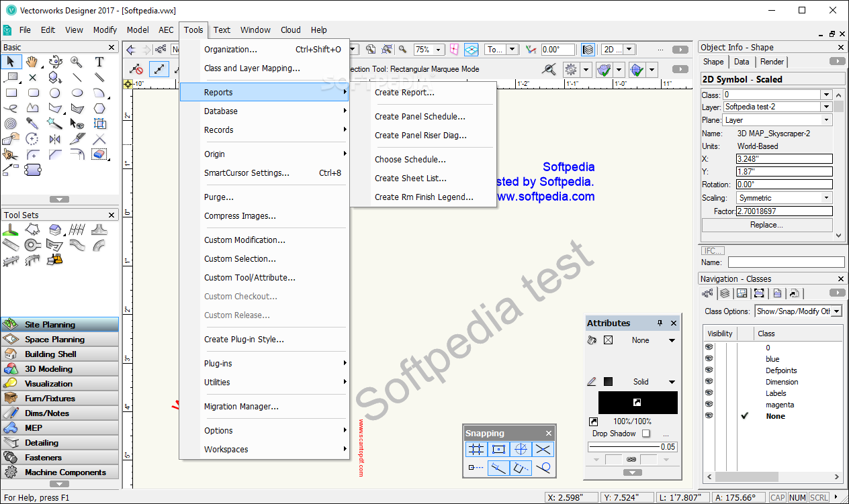Open the Site Planning tool set
This screenshot has width=849, height=504.
coord(60,325)
